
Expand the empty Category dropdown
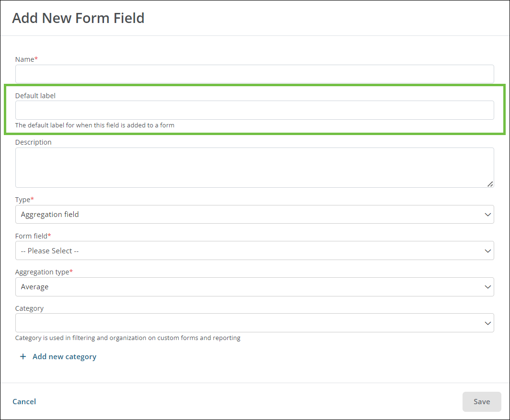[255, 323]
